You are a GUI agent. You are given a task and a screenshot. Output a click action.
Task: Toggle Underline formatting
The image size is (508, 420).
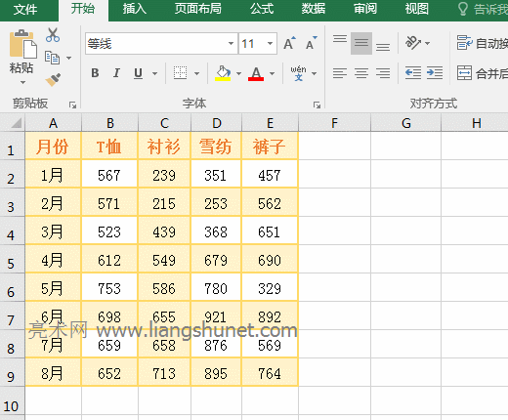click(x=139, y=73)
